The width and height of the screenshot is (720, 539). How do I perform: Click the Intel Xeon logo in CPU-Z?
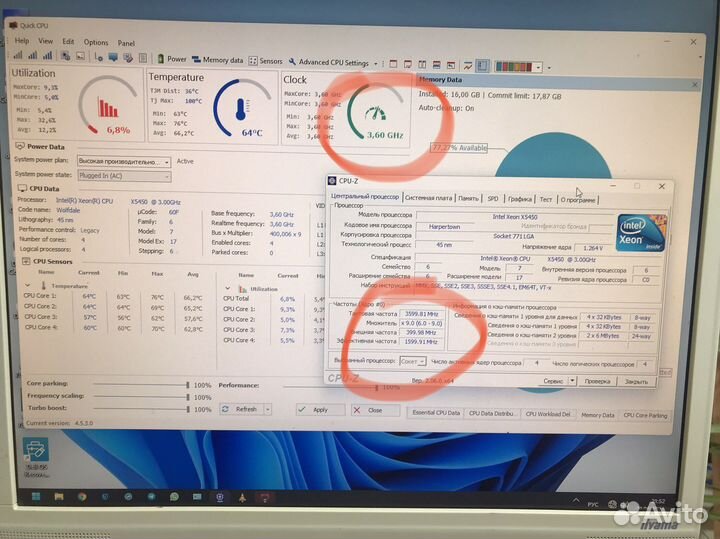coord(641,232)
